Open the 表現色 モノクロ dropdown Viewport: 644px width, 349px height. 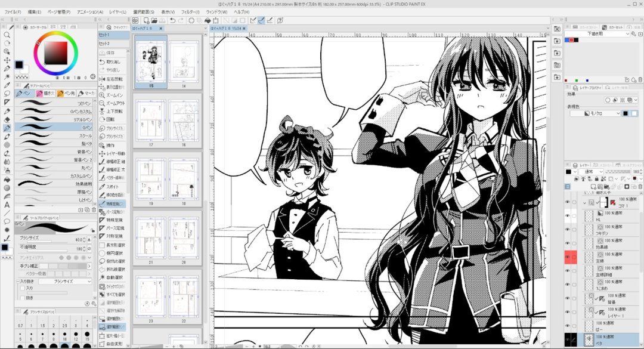(x=595, y=113)
